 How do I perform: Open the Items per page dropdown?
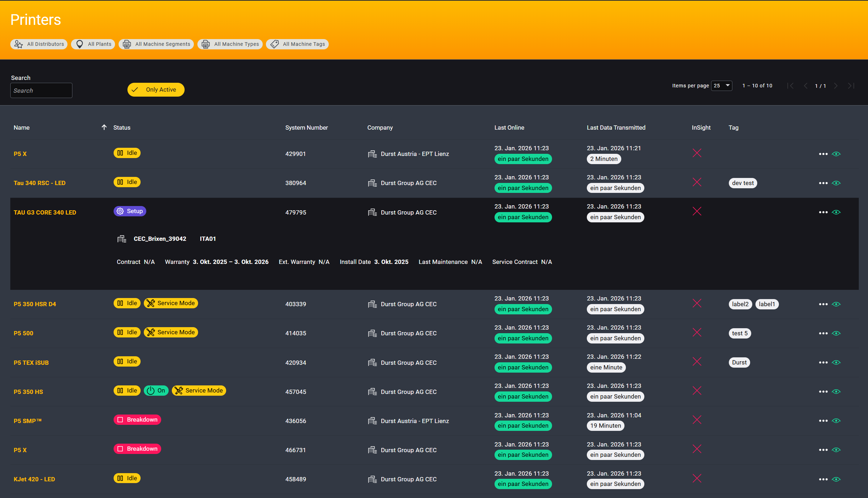click(x=721, y=86)
